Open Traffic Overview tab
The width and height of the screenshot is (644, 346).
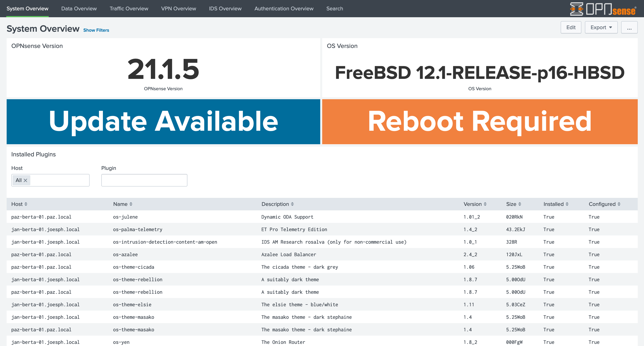pos(129,8)
